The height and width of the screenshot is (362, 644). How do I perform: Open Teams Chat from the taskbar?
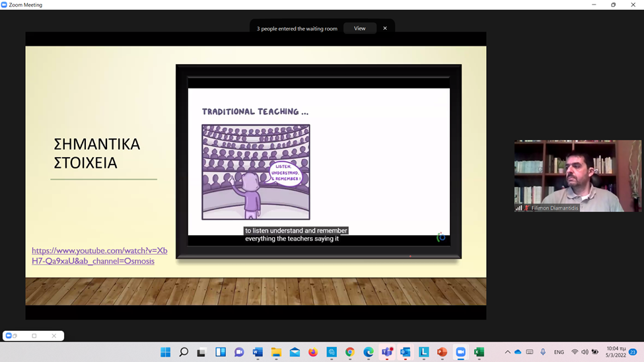click(x=239, y=352)
